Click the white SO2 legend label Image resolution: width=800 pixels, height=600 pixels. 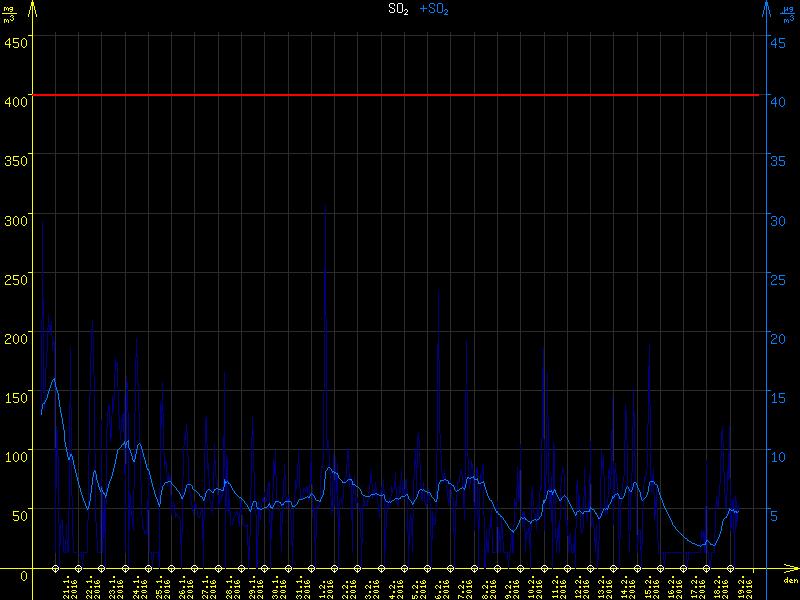tap(398, 9)
